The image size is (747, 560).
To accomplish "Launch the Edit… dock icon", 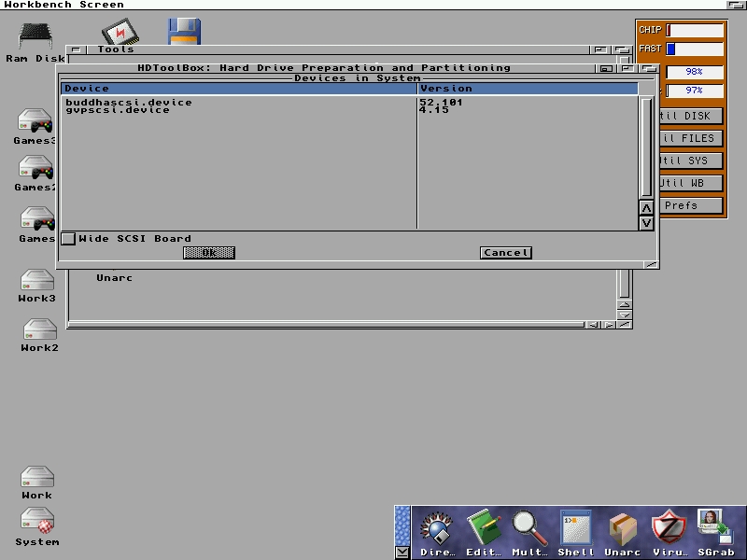I will (484, 533).
